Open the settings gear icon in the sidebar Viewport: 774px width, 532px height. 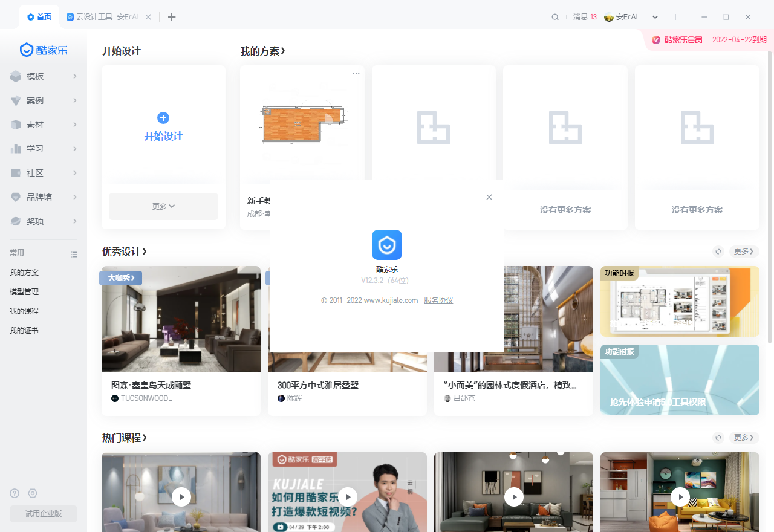click(33, 493)
